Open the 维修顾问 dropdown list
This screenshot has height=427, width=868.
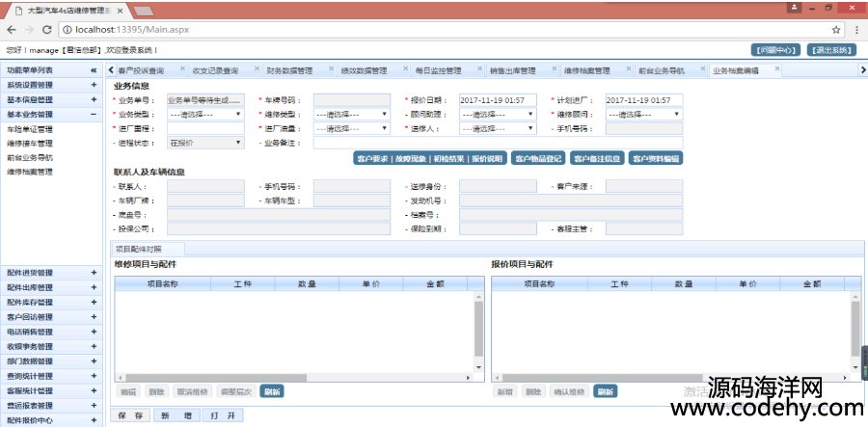[644, 114]
